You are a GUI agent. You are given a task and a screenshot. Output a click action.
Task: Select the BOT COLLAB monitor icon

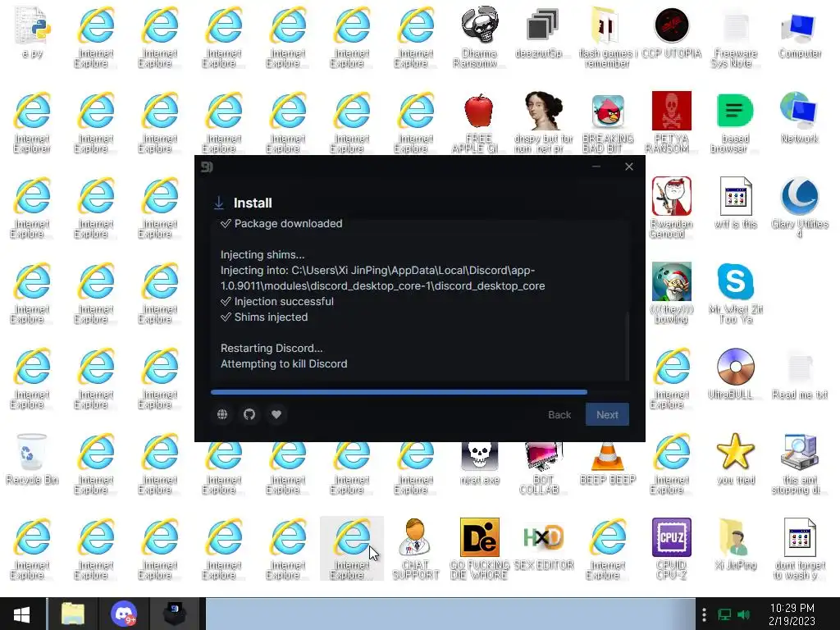click(x=543, y=468)
